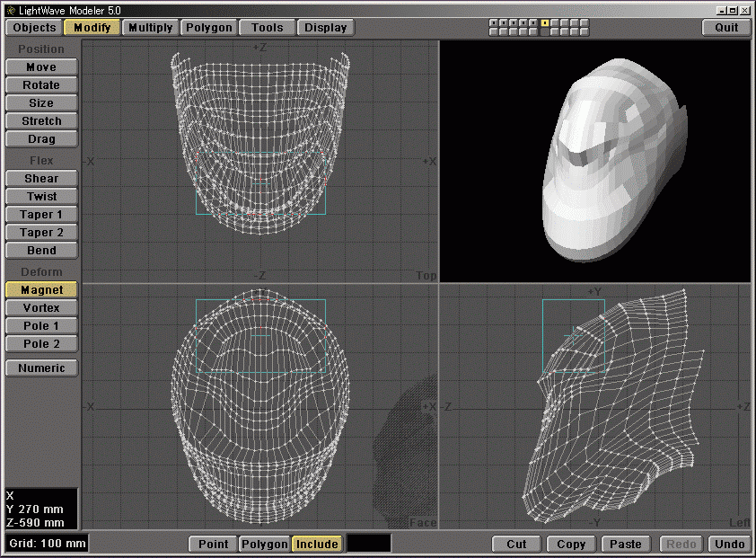756x558 pixels.
Task: Choose the Pole 1 tool
Action: 41,326
